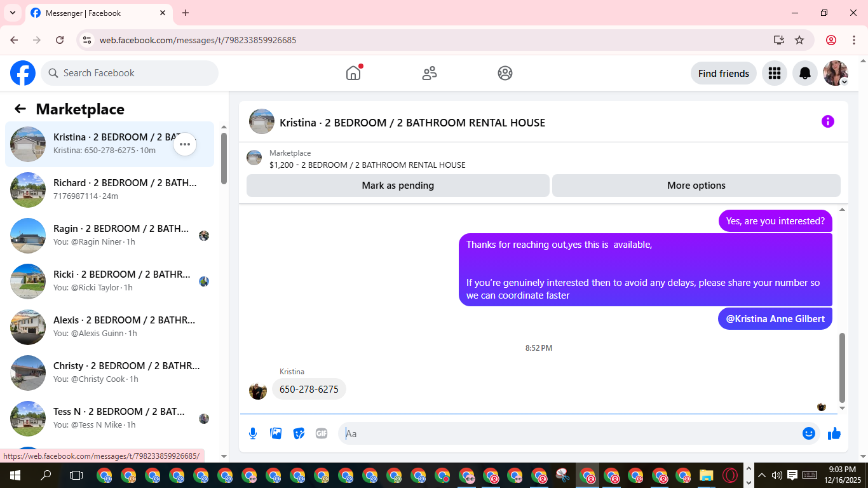Go back using the Marketplace arrow
This screenshot has height=488, width=868.
[x=20, y=109]
